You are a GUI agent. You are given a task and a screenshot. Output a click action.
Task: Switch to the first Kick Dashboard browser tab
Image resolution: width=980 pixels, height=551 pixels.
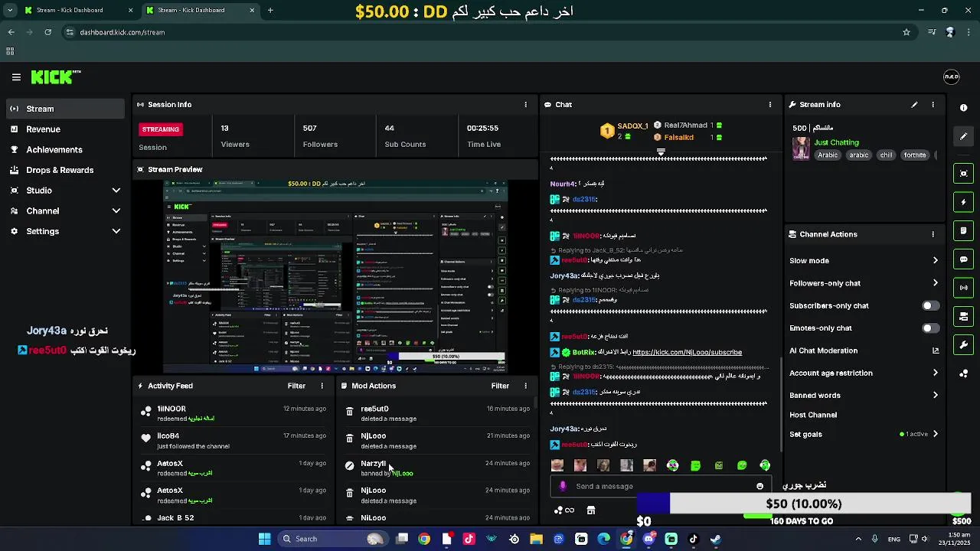tap(77, 11)
